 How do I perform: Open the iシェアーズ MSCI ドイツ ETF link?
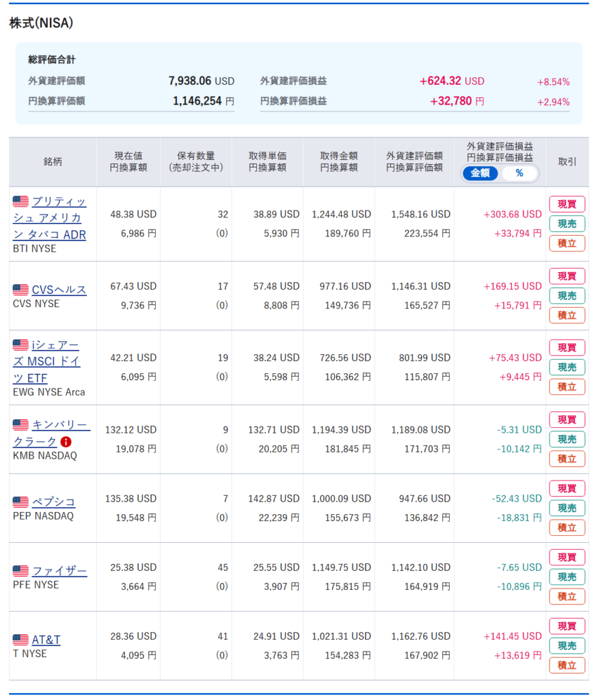coord(46,362)
